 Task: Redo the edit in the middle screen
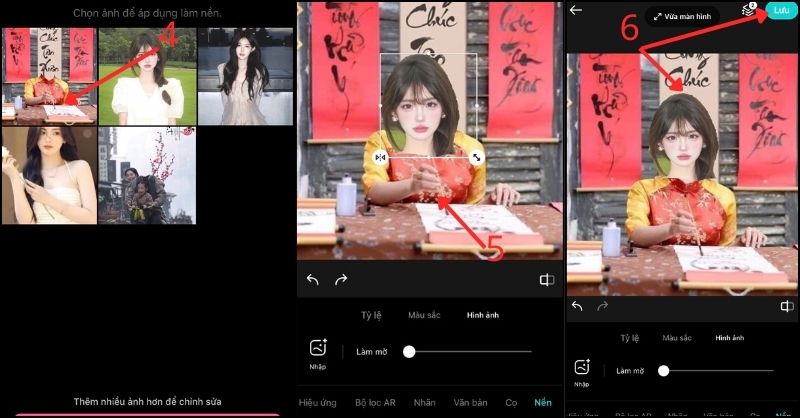[x=341, y=280]
